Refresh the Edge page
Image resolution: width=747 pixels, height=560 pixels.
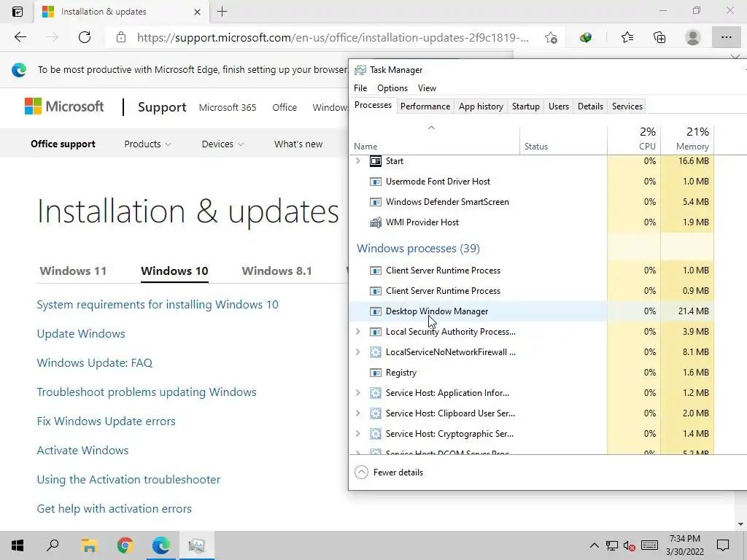click(x=85, y=37)
